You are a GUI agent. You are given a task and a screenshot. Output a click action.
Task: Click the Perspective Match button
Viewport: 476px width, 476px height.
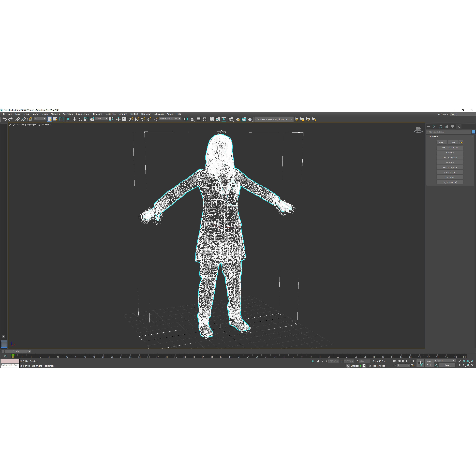[450, 148]
